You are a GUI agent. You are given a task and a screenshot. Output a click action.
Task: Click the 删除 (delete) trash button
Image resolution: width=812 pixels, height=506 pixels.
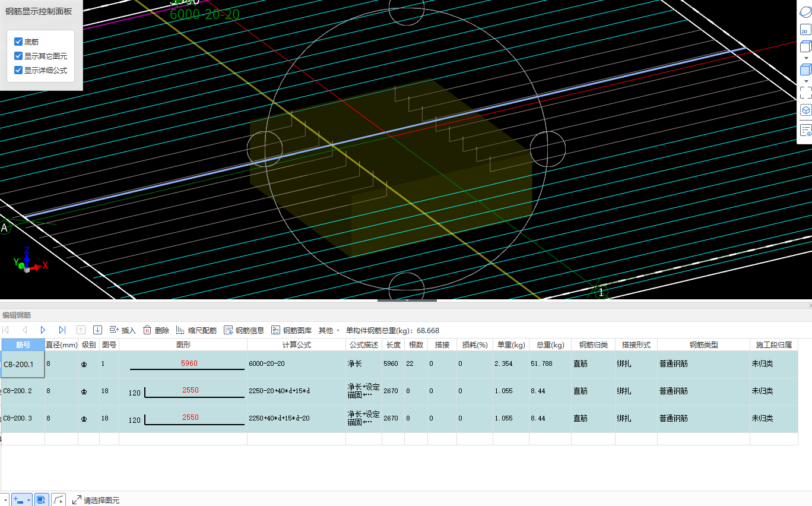point(156,330)
